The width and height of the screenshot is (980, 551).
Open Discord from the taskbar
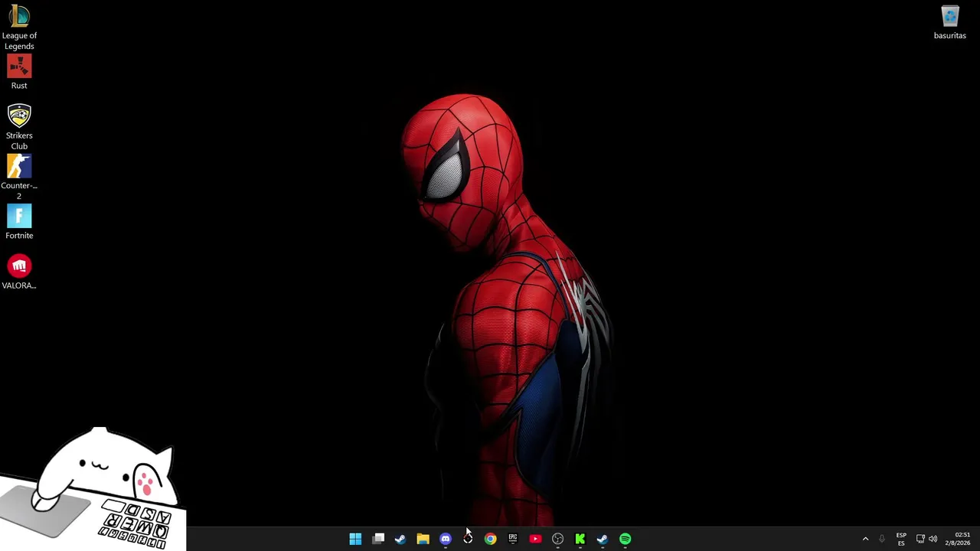point(446,539)
